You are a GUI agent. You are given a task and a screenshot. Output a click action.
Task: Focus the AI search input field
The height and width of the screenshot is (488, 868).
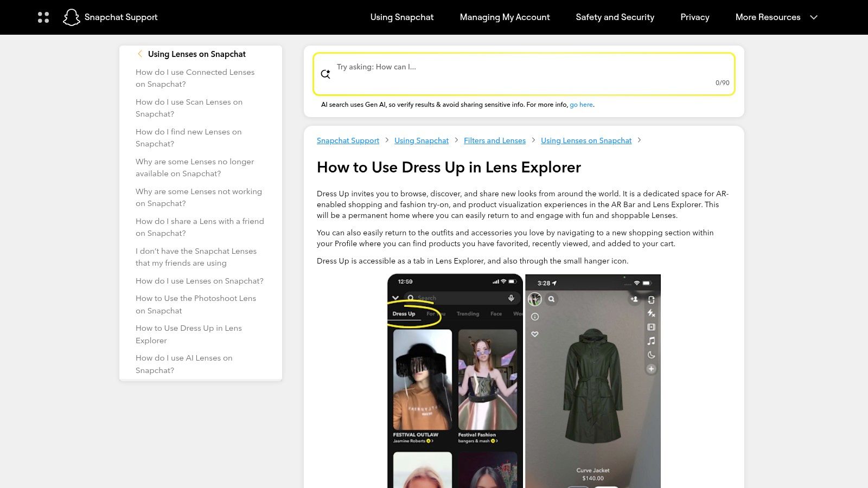[524, 74]
